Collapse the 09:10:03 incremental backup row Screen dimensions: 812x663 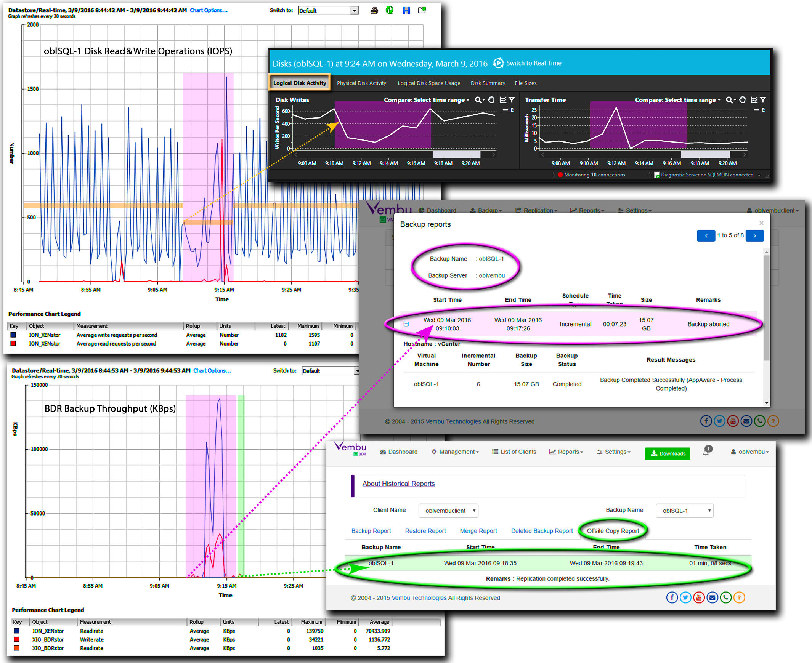tap(406, 324)
